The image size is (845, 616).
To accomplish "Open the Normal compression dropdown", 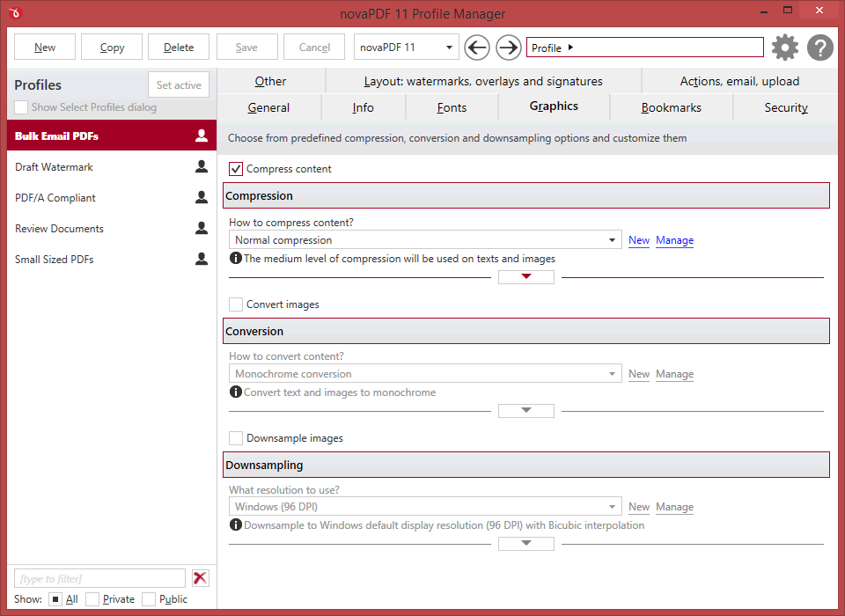I will (x=425, y=240).
